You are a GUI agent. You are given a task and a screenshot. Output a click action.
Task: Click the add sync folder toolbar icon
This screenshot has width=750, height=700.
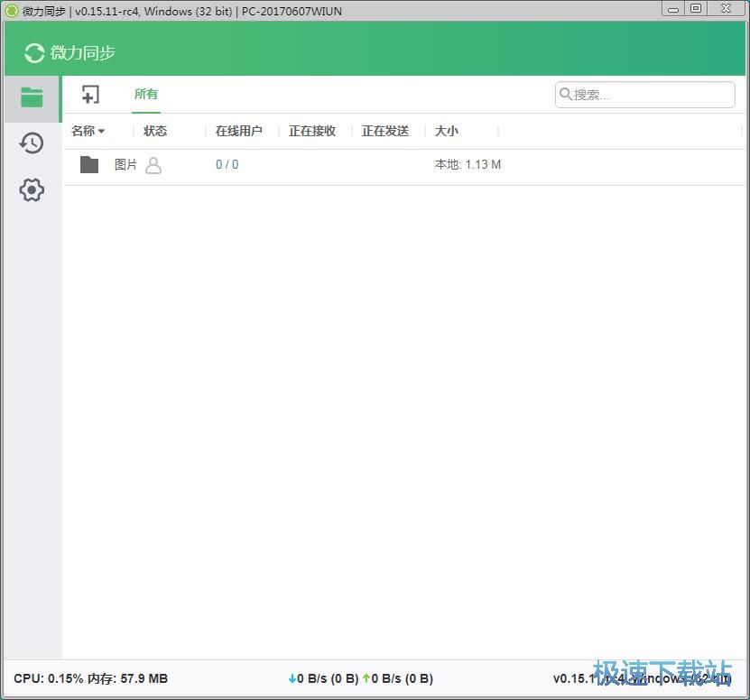pyautogui.click(x=89, y=94)
